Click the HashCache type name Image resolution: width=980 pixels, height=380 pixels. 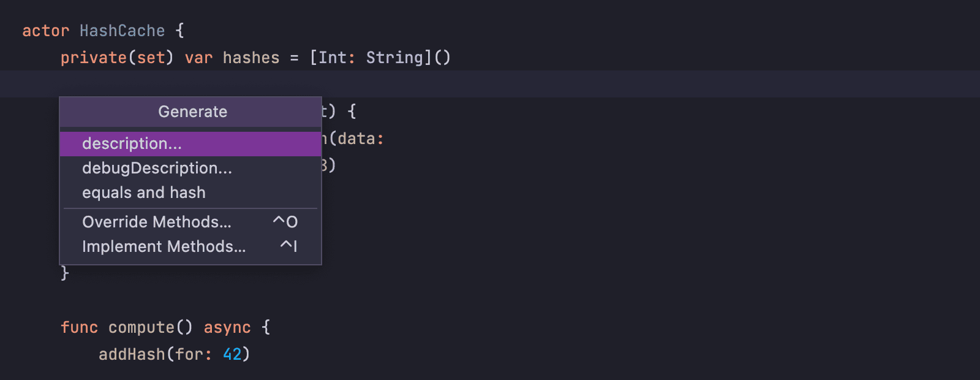click(122, 31)
